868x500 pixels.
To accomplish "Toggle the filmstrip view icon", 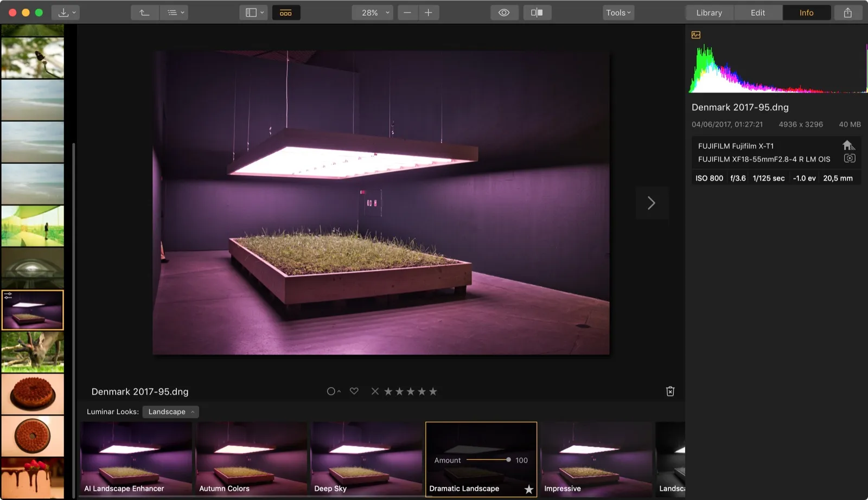I will point(286,12).
